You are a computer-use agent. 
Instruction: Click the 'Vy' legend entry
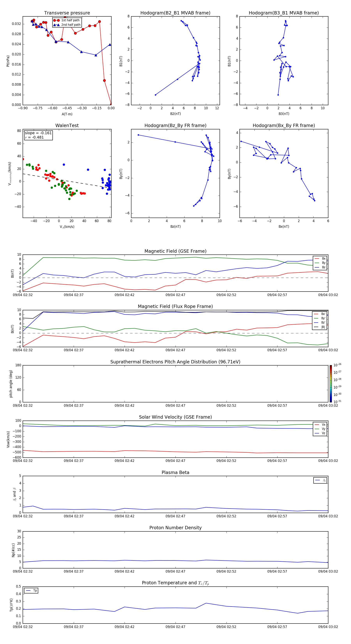[x=320, y=429]
